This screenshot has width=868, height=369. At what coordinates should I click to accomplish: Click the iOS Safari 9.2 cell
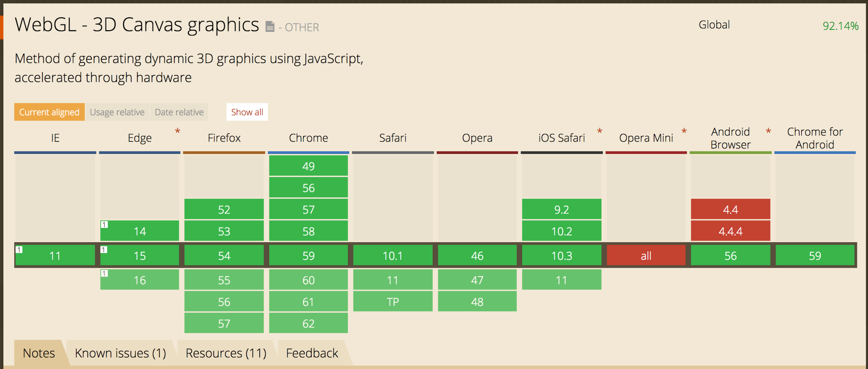click(561, 209)
